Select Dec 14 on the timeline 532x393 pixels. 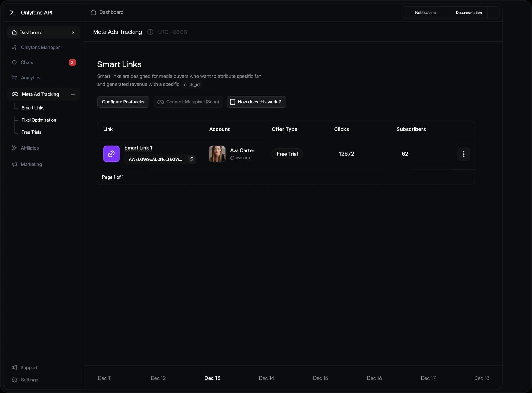tap(267, 378)
